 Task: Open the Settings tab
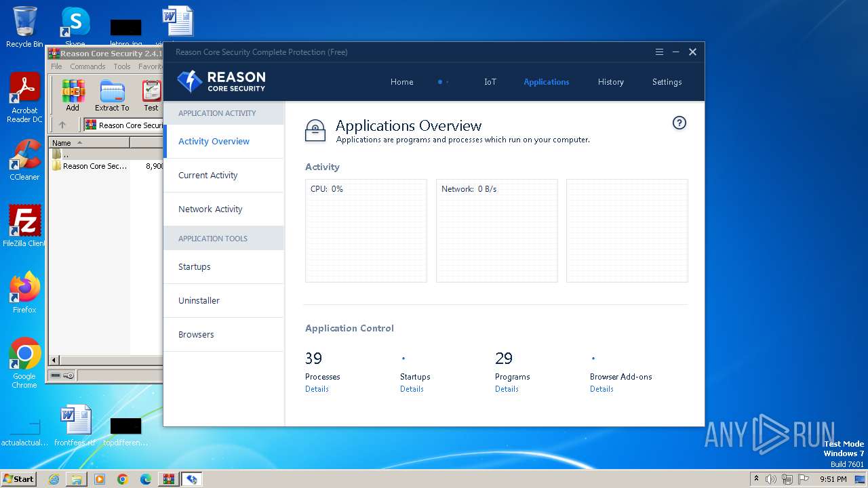tap(667, 82)
